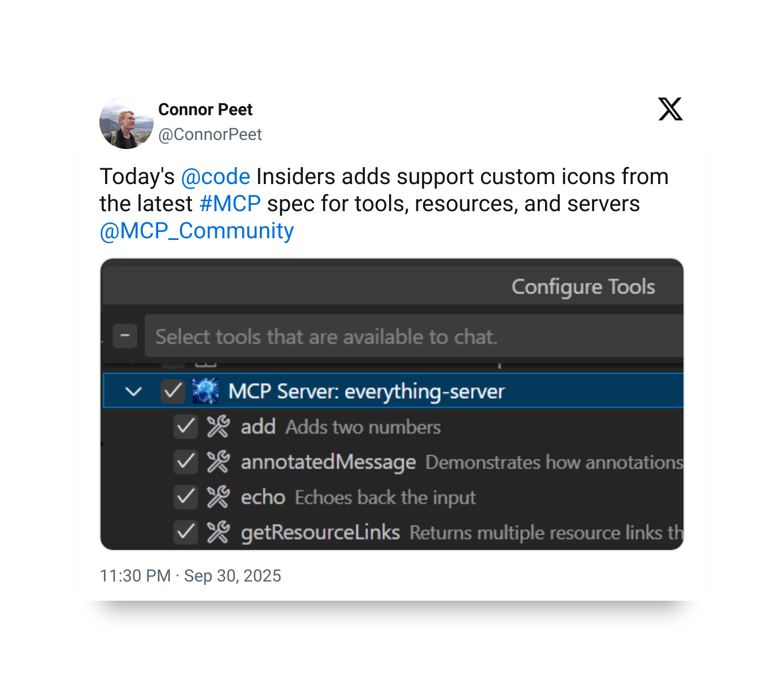Toggle the annotatedMessage checkbox
Screen dimensions: 784x682
[x=185, y=462]
